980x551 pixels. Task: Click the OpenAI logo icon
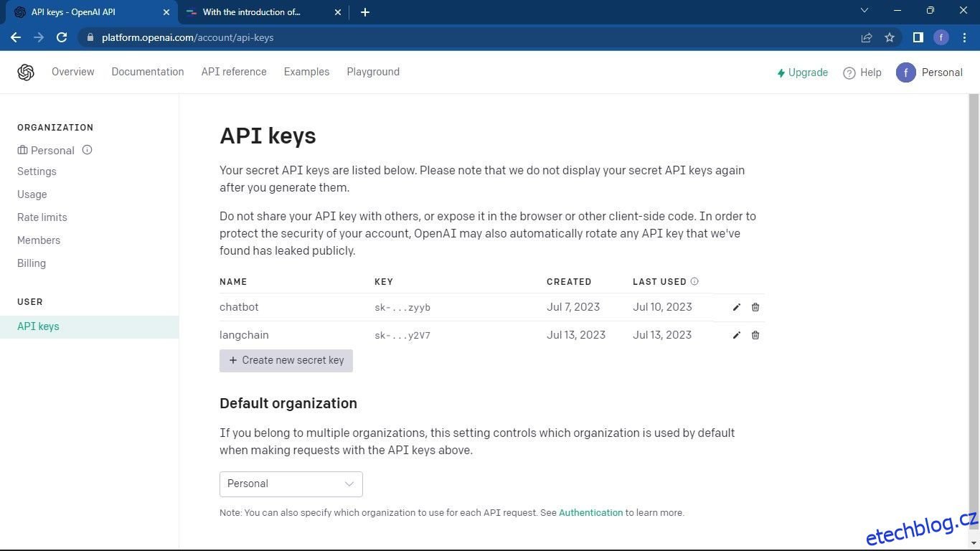click(x=26, y=72)
